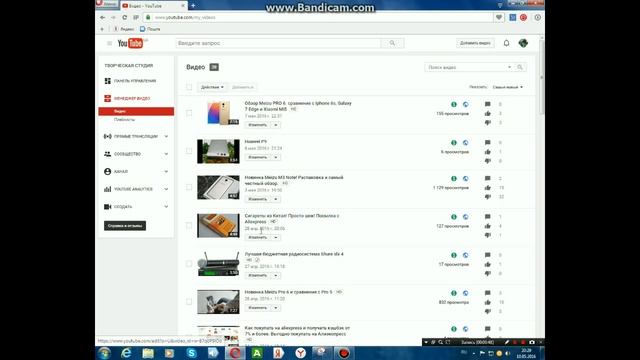Open the Yandex browser taskbar icon
The image size is (640, 360).
[x=300, y=353]
